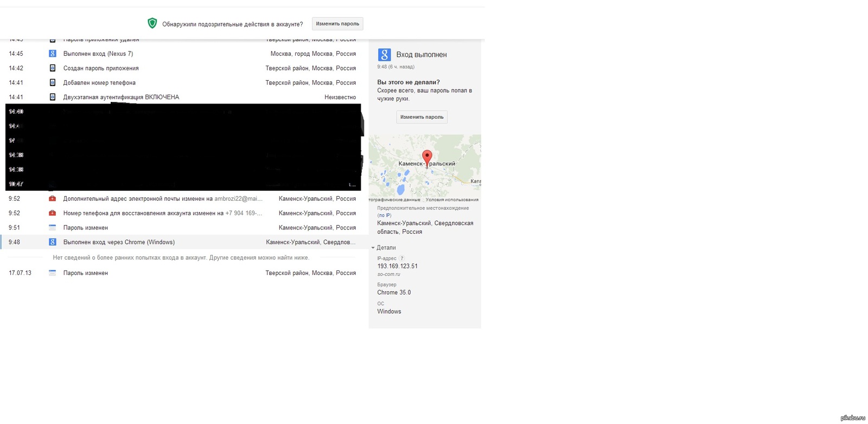Screen dimensions: 868x424
Task: Click the icon beside Создан пароль приложения
Action: [x=53, y=68]
